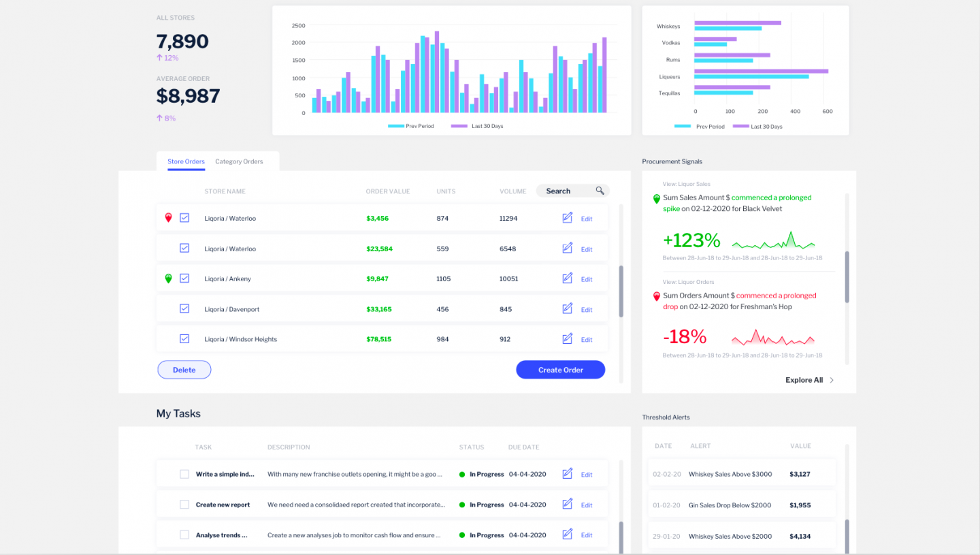Click the Store Orders table scrollbar thumb
The image size is (980, 555).
pyautogui.click(x=621, y=291)
